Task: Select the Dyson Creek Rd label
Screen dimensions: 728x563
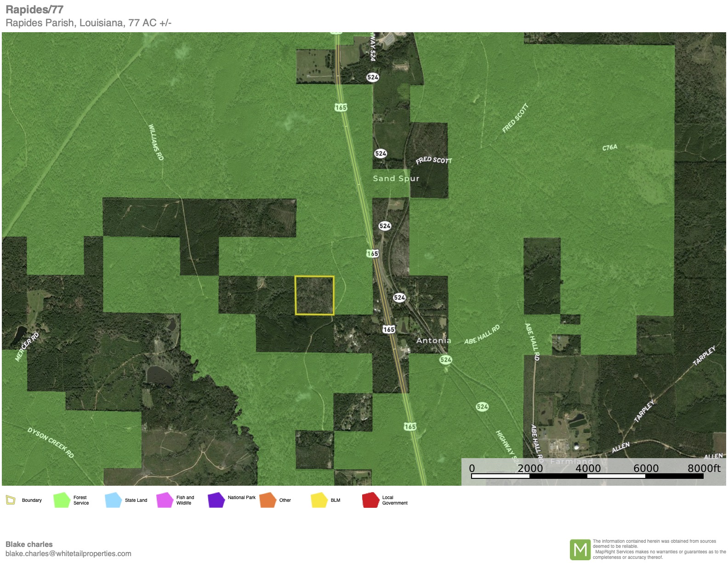Action: [51, 442]
